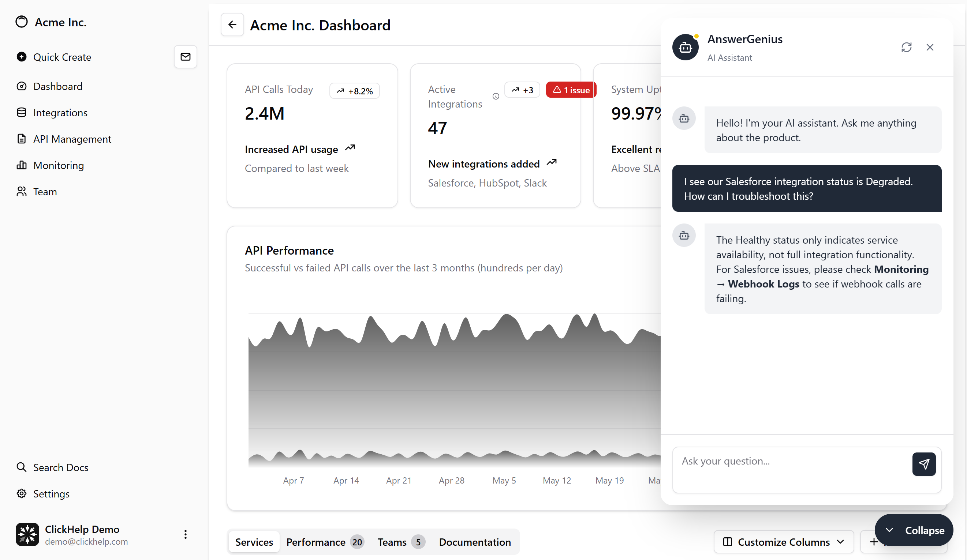
Task: Expand the Customize Columns dropdown
Action: [784, 542]
